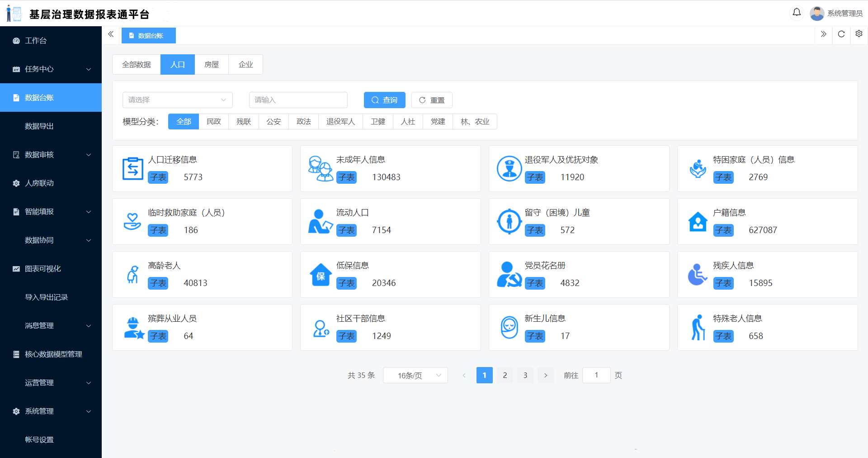The width and height of the screenshot is (868, 458).
Task: Open the settings gear at top right
Action: (859, 34)
